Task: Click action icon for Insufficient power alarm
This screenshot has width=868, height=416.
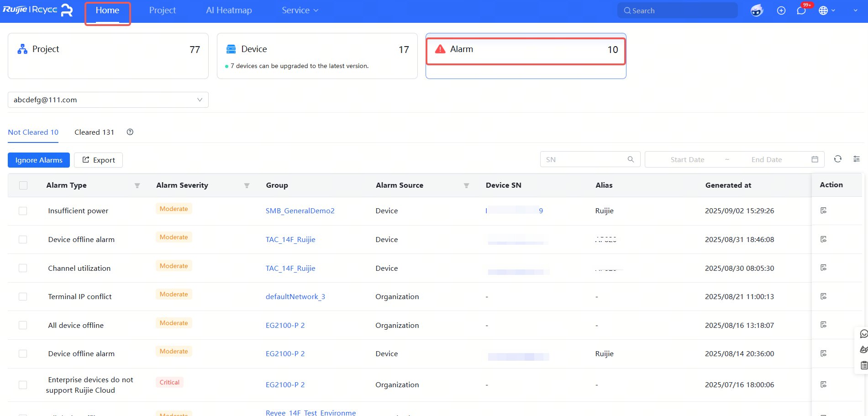Action: (x=823, y=211)
